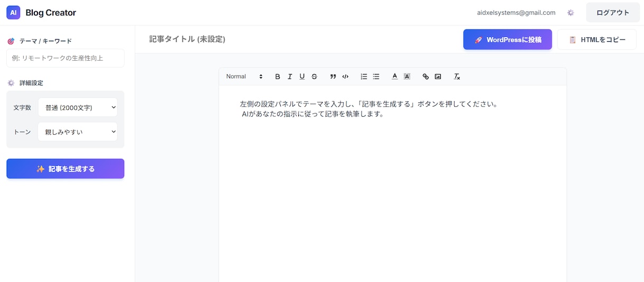
Task: Insert a code block via code icon
Action: click(345, 77)
